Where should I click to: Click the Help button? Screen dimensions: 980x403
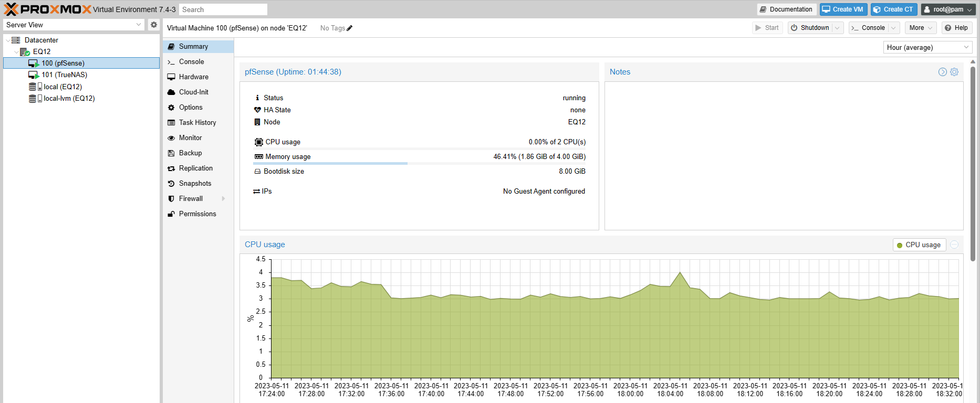click(x=956, y=28)
